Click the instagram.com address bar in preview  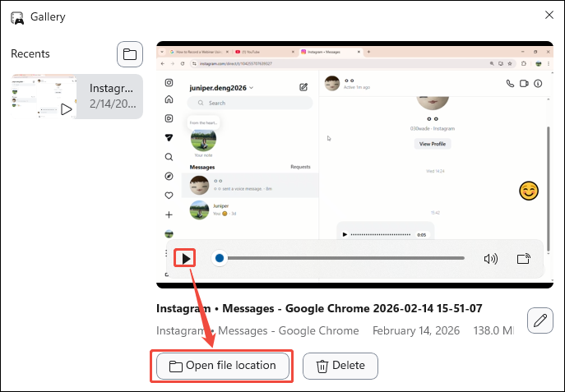(x=353, y=64)
